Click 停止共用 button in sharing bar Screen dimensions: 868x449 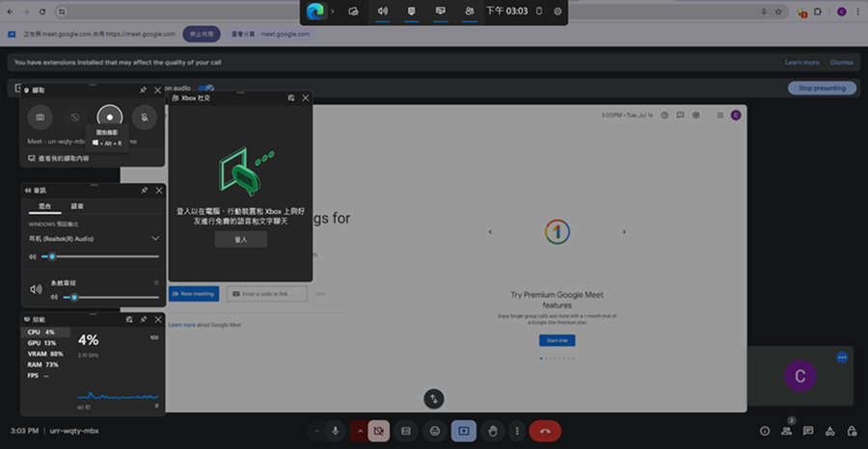click(202, 34)
